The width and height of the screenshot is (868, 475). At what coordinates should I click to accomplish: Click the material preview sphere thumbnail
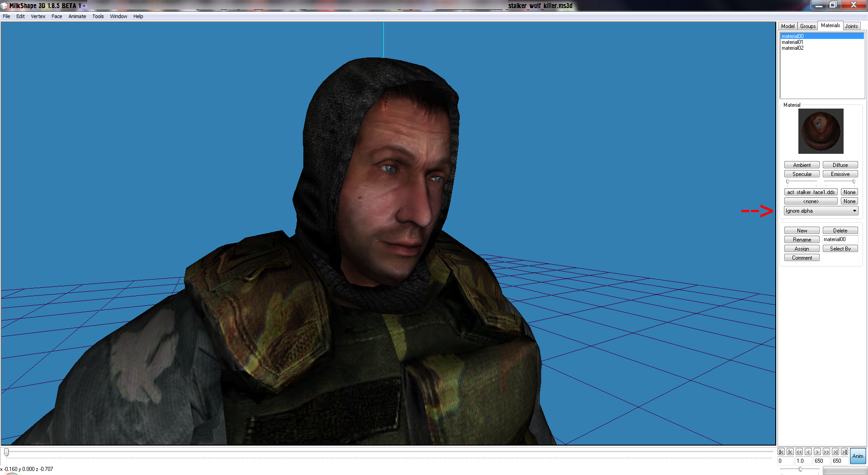tap(821, 131)
